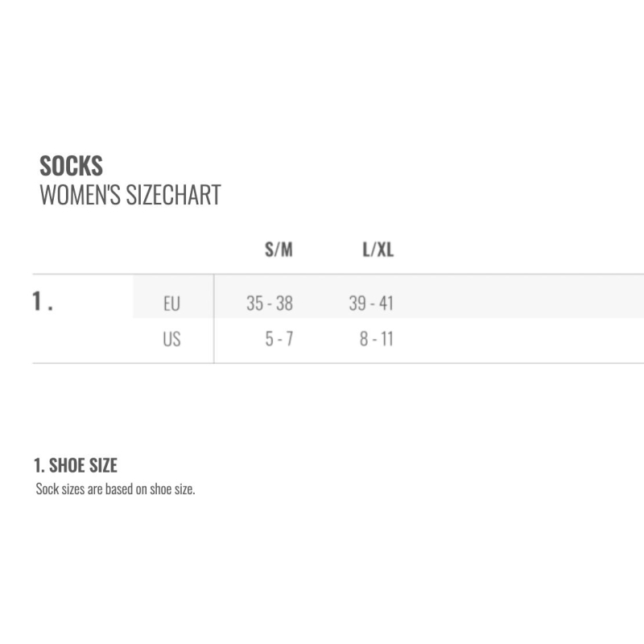Click the word SIZECHART in the title
Screen dimensions: 644x644
[173, 195]
